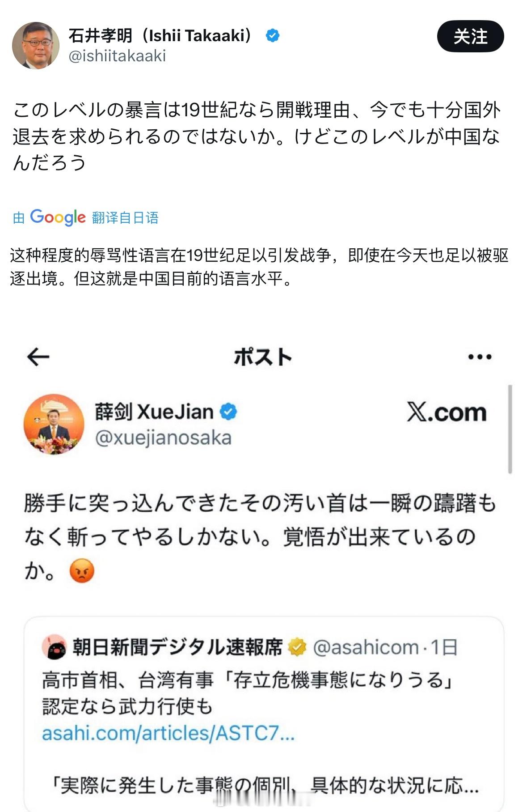Click the X.com logo watermark
This screenshot has height=812, width=527.
click(447, 412)
